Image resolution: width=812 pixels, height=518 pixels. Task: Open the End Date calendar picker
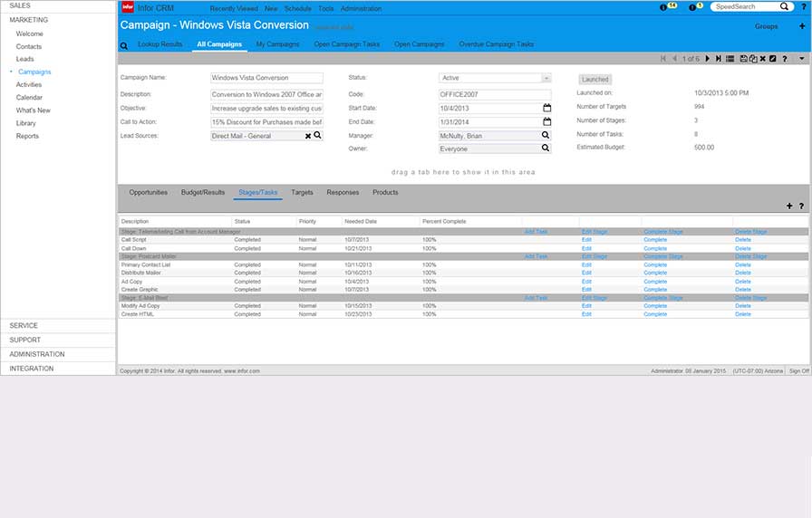coord(546,121)
